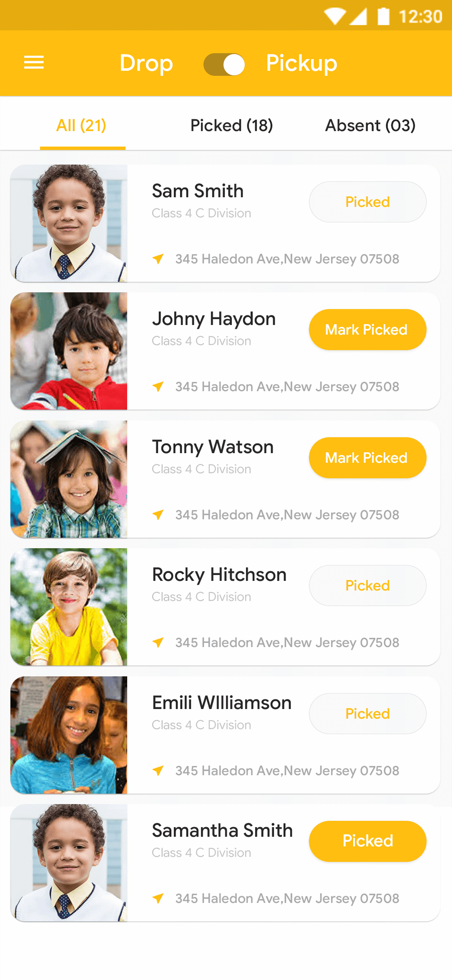Image resolution: width=452 pixels, height=980 pixels.
Task: Mark Tonny Watson as picked
Action: (367, 458)
